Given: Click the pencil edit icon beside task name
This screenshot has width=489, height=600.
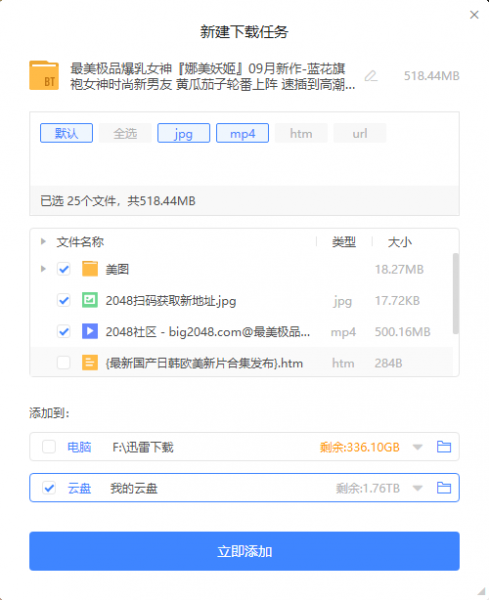Looking at the screenshot, I should (371, 76).
